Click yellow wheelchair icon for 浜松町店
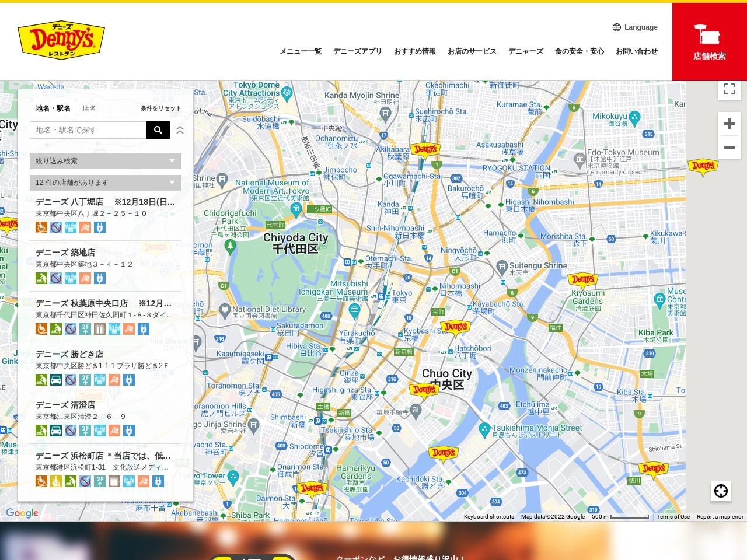 coord(56,481)
